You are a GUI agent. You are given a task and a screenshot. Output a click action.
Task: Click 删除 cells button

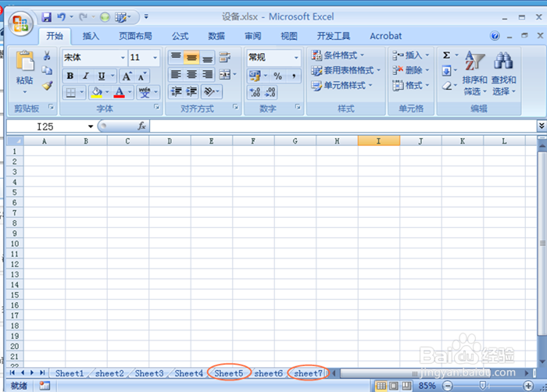pyautogui.click(x=410, y=70)
